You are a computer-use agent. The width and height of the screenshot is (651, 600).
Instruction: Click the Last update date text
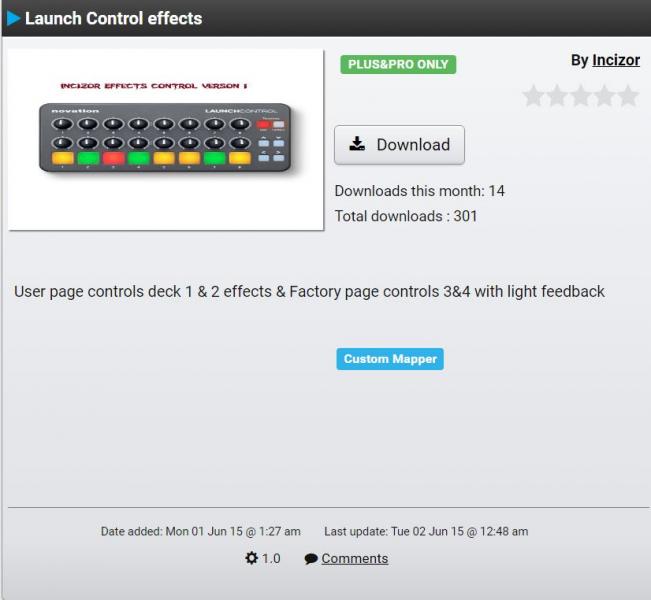pos(426,531)
